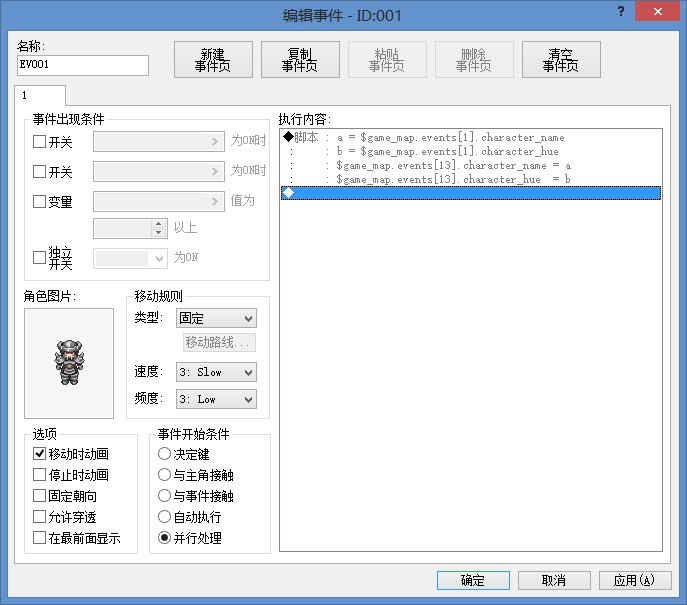Viewport: 687px width, 605px height.
Task: Enable the first 开关 condition checkbox
Action: click(x=39, y=142)
